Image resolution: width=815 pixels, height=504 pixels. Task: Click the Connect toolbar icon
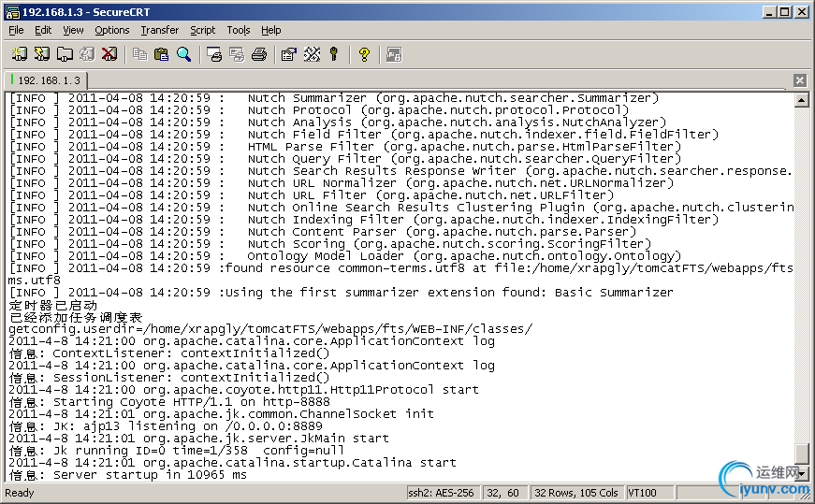[20, 54]
